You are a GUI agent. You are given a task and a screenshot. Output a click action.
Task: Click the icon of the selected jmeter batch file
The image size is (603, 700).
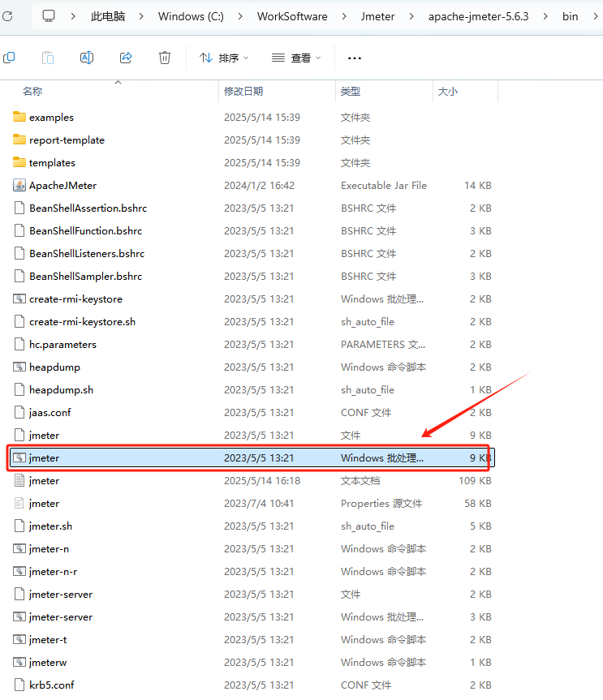pos(19,457)
